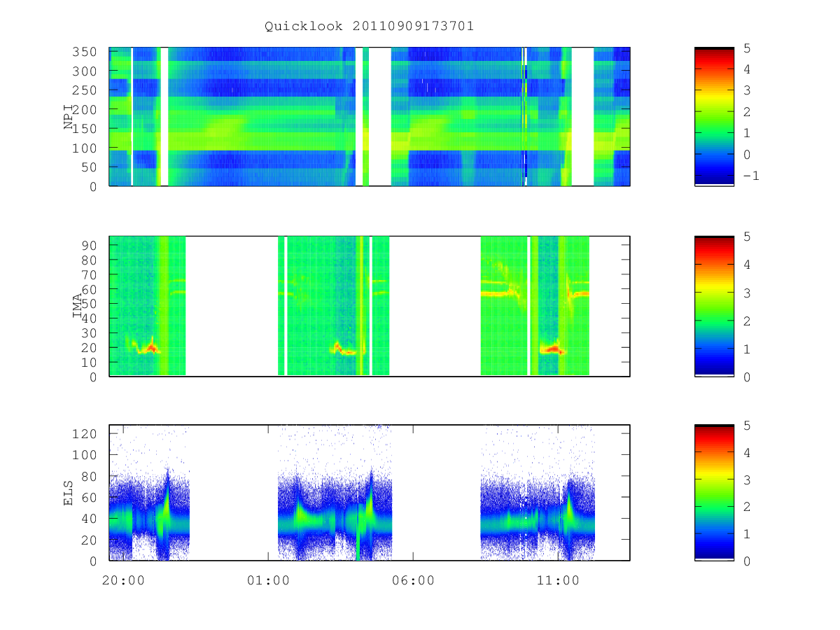Select the 06:00 time tick label
This screenshot has height=630, width=840.
click(x=413, y=580)
